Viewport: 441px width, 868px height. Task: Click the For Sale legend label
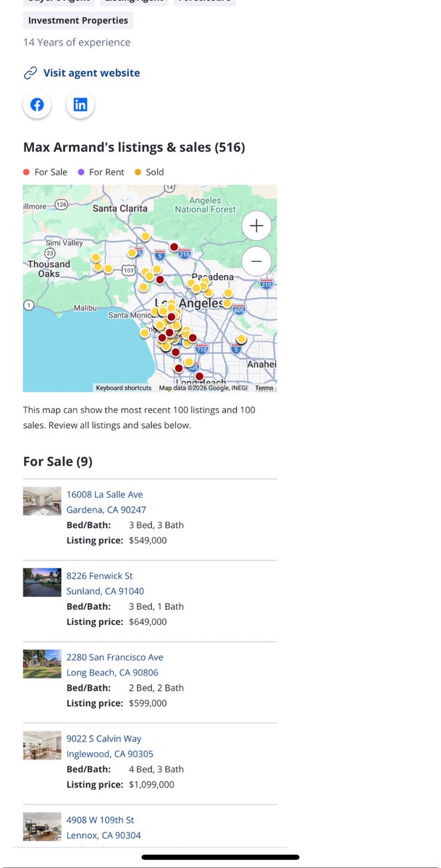51,172
